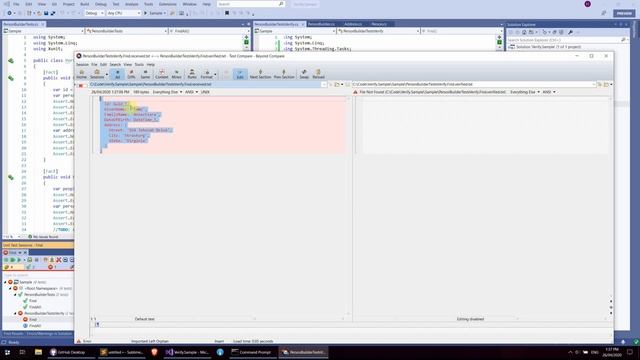Open File menu in Beyond Compare
The image size is (640, 360).
[x=94, y=64]
